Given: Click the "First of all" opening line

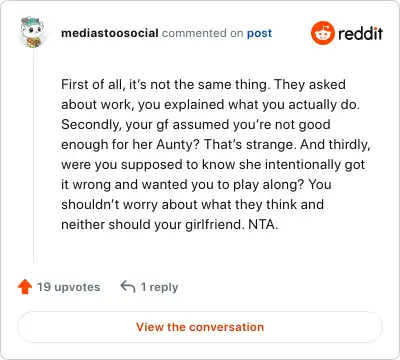Looking at the screenshot, I should [x=92, y=85].
